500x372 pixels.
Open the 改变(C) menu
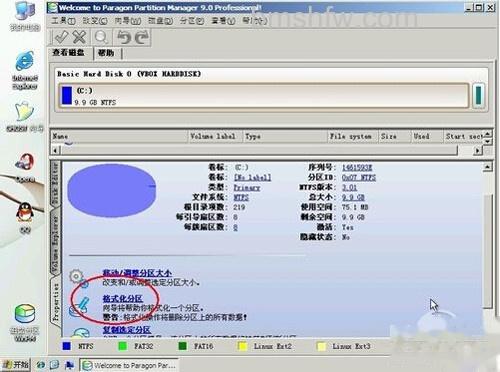tap(95, 21)
